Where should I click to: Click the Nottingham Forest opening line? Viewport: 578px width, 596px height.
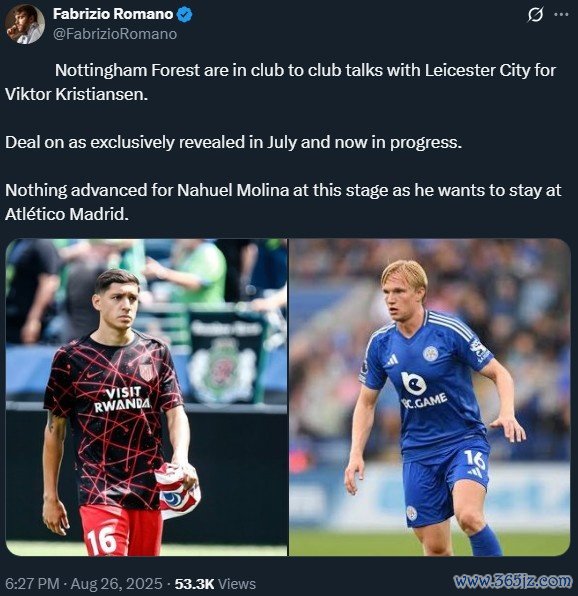[280, 82]
